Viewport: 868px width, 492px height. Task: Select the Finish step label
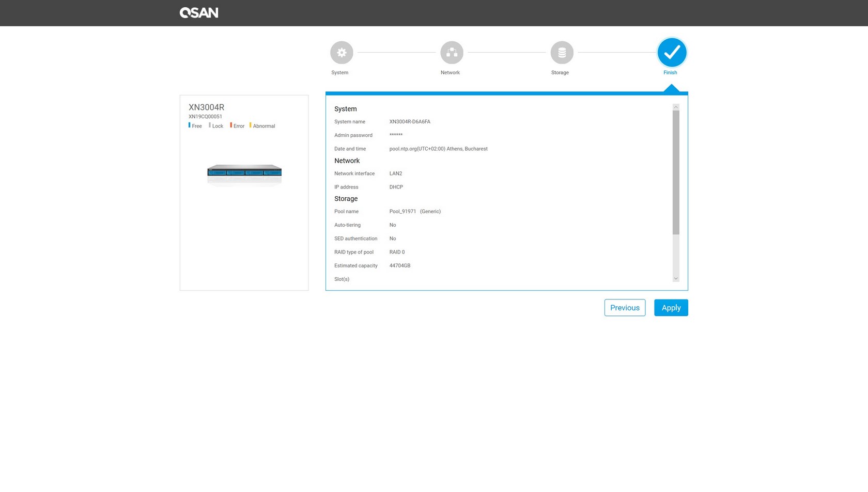[x=670, y=73]
